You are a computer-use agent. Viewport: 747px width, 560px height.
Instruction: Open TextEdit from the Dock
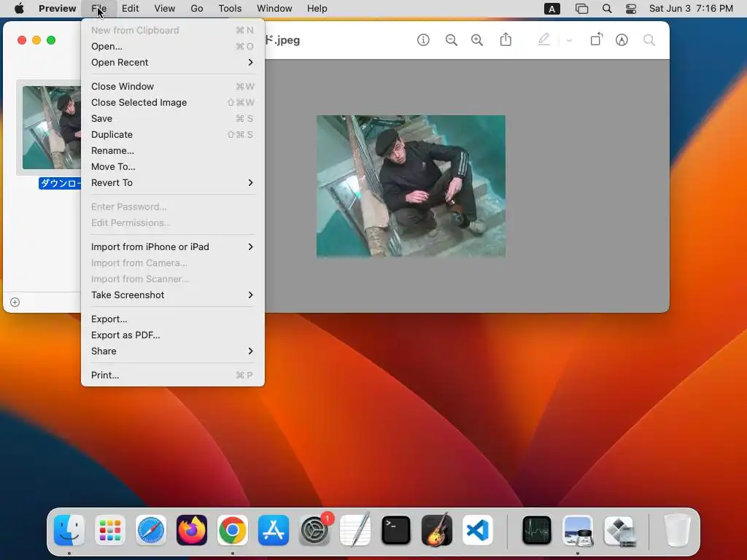tap(355, 530)
